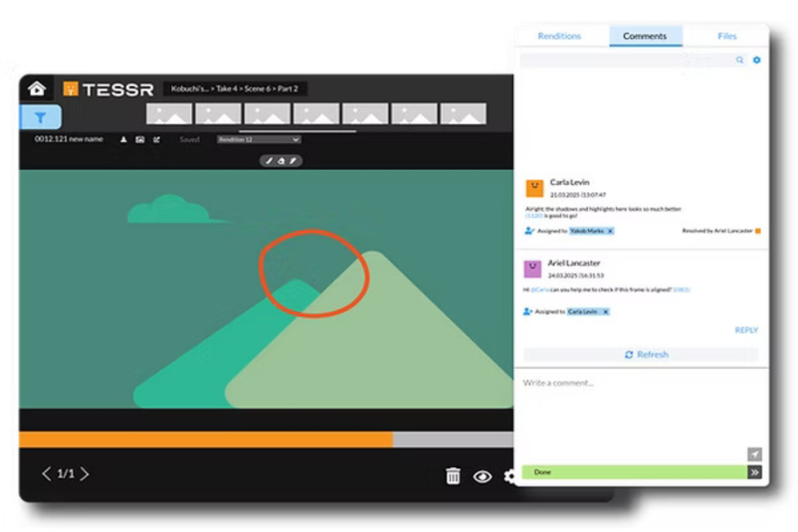This screenshot has width=798, height=532.
Task: Delete the item with the trash icon
Action: [x=453, y=476]
